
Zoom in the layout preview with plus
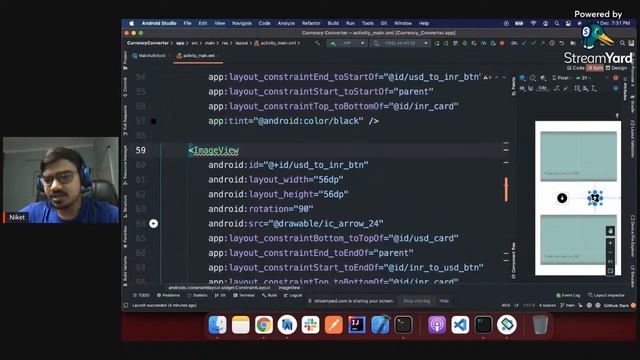click(x=610, y=243)
